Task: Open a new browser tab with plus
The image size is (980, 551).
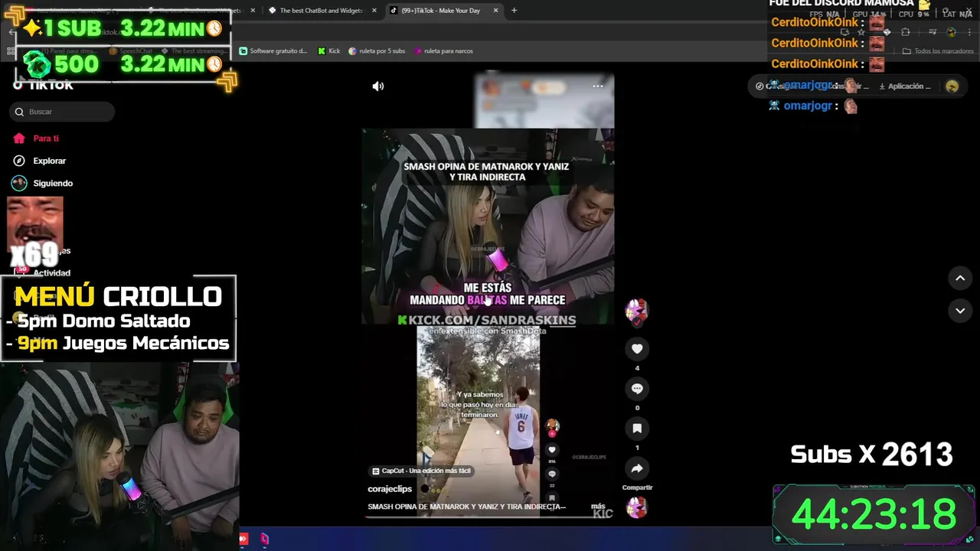Action: pos(514,11)
